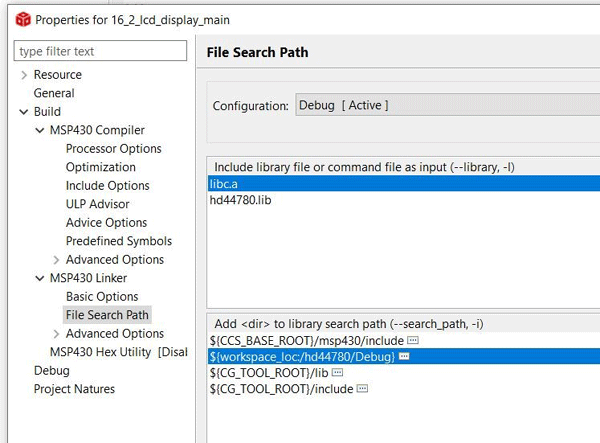The width and height of the screenshot is (600, 443).
Task: Collapse the MSP430 Compiler node
Action: pos(39,130)
